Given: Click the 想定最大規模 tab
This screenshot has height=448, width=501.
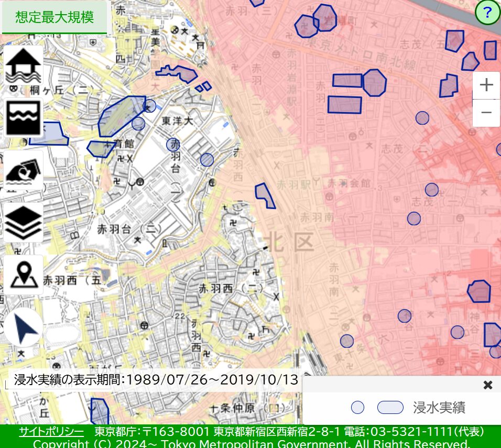Looking at the screenshot, I should pyautogui.click(x=55, y=17).
